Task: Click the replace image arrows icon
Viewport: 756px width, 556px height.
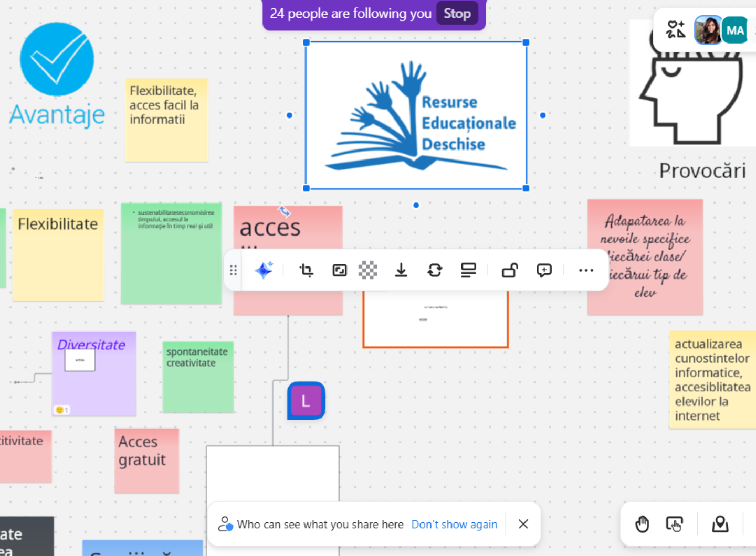Action: pos(435,270)
